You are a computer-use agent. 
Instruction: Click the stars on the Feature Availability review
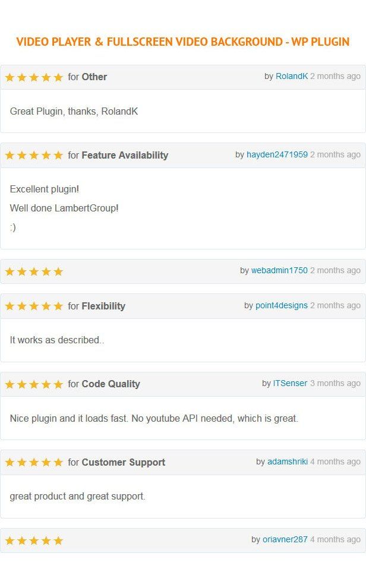click(x=34, y=156)
